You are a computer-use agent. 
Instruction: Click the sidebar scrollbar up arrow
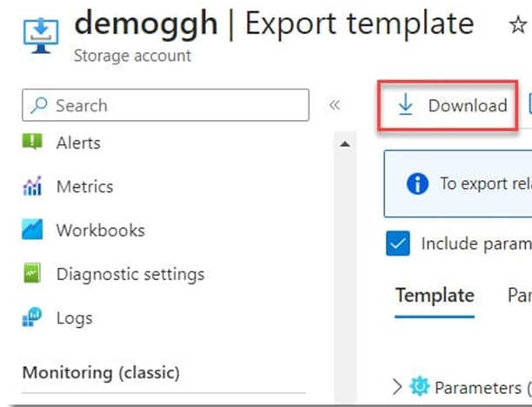[x=345, y=143]
